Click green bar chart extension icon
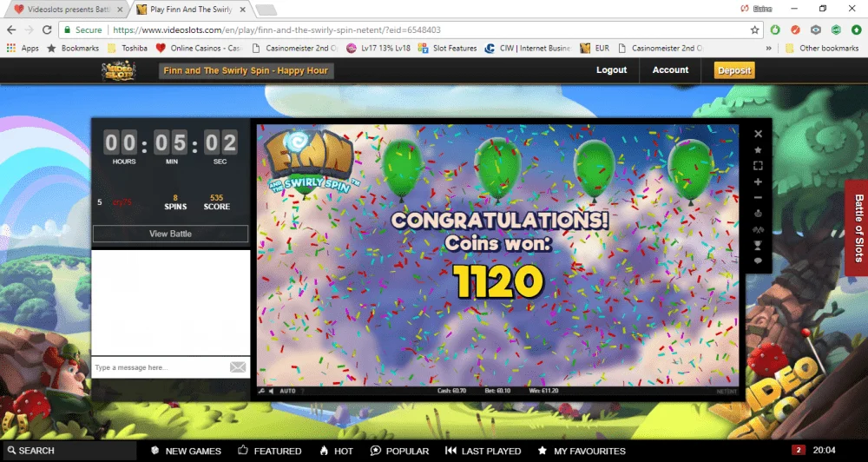This screenshot has height=462, width=868. tap(836, 30)
